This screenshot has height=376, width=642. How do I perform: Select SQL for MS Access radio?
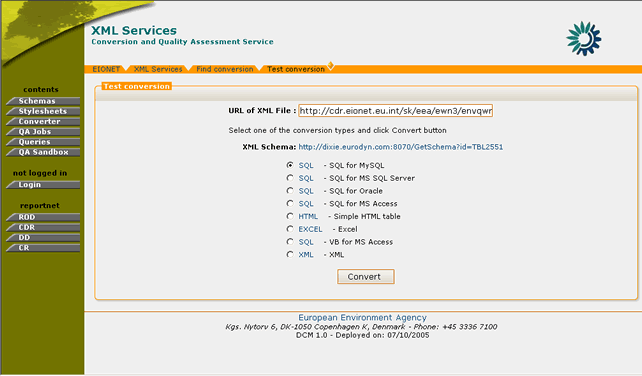point(290,203)
